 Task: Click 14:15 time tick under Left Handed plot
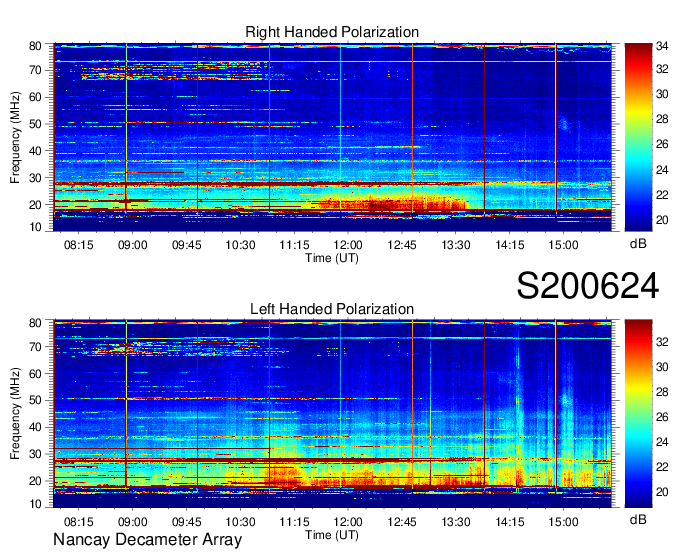[510, 522]
